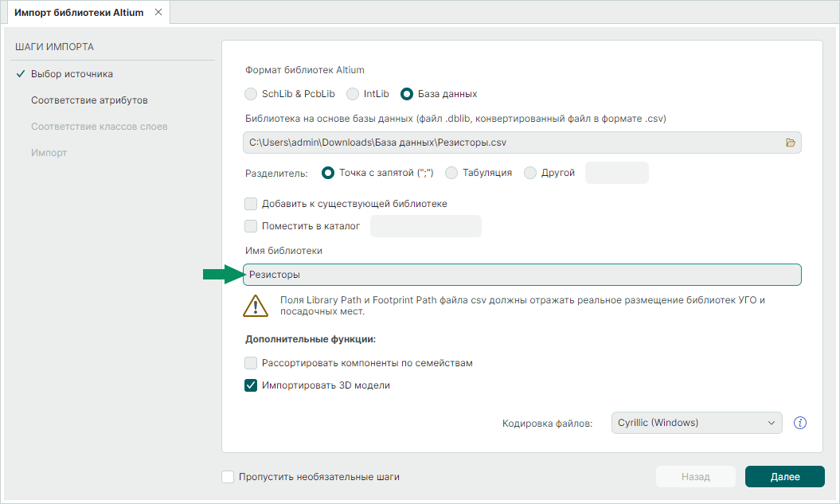
Task: Click the Назад button
Action: [x=695, y=477]
